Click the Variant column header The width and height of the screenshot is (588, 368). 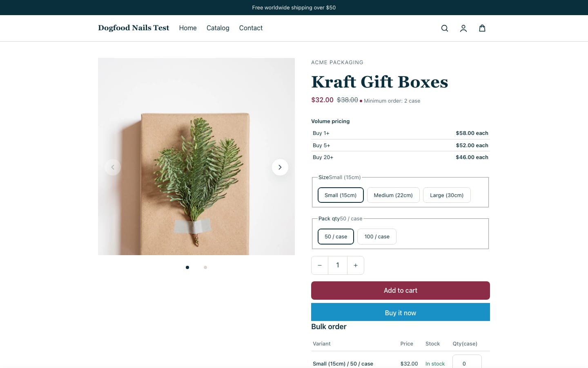[x=322, y=343]
